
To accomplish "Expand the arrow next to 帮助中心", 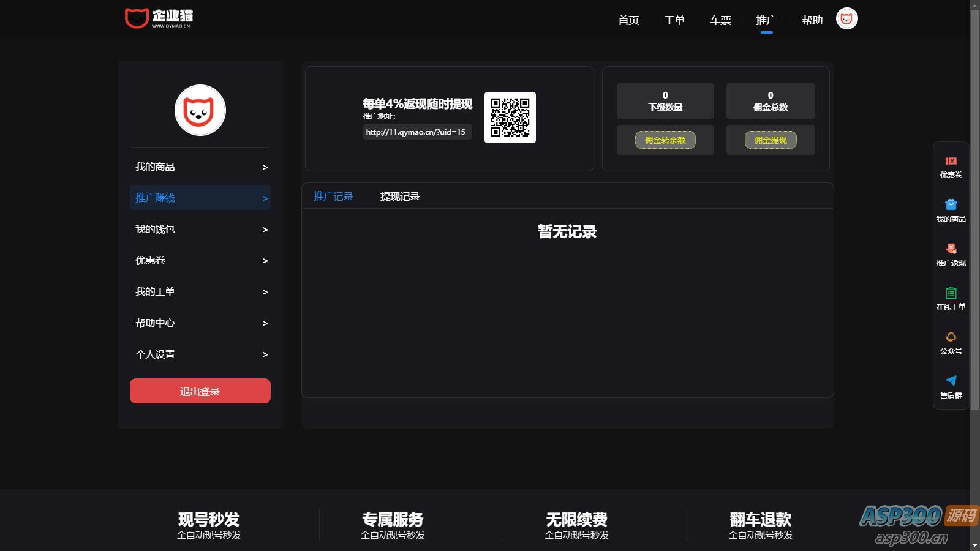I will click(x=265, y=323).
